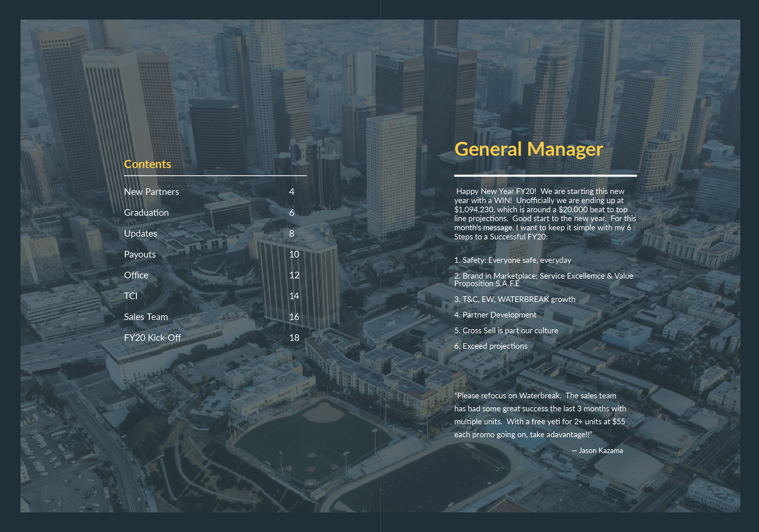This screenshot has width=759, height=532.
Task: Click the Contents heading
Action: [x=148, y=164]
